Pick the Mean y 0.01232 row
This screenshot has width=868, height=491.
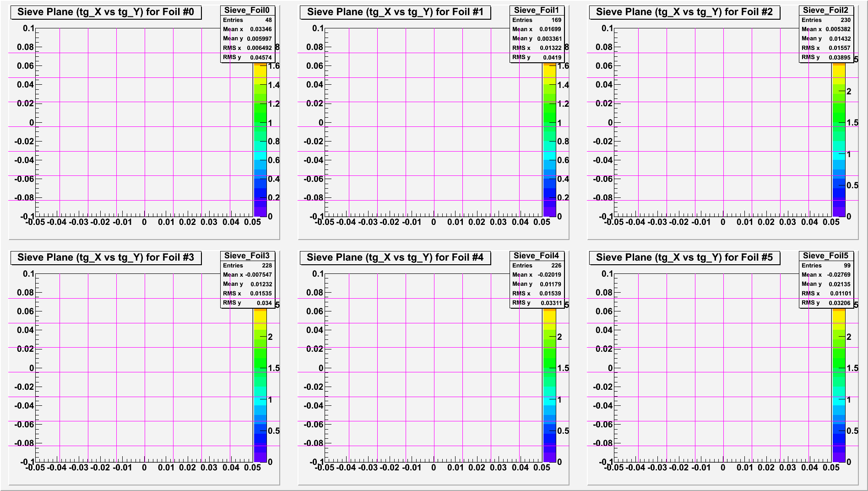(247, 284)
